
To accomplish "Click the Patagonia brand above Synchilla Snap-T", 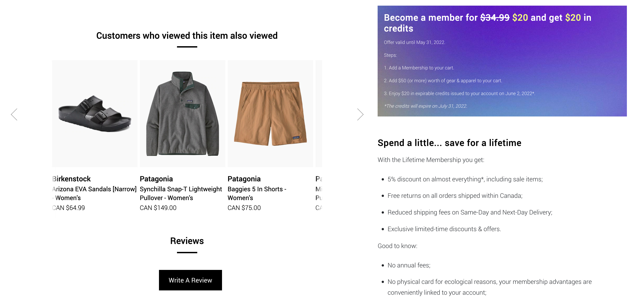I will tap(156, 179).
